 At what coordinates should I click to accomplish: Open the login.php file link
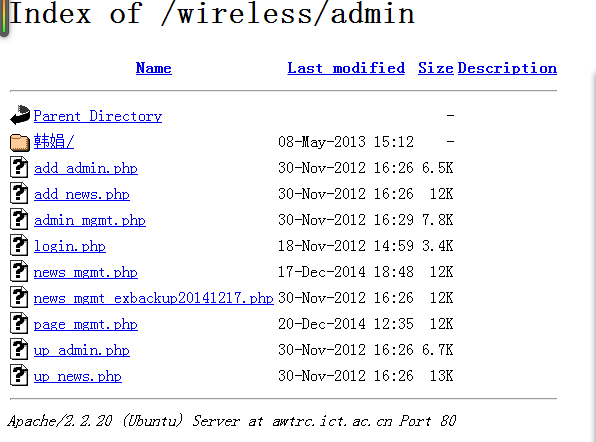point(70,246)
